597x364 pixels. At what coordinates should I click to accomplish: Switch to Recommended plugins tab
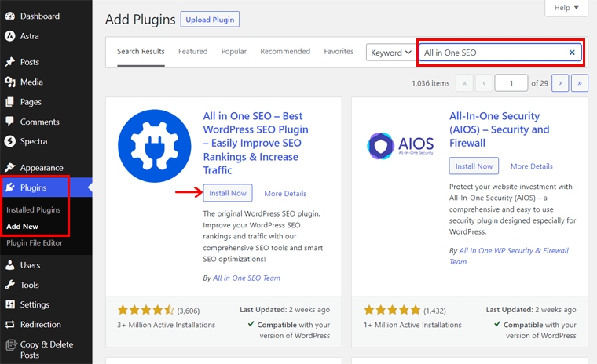tap(285, 51)
